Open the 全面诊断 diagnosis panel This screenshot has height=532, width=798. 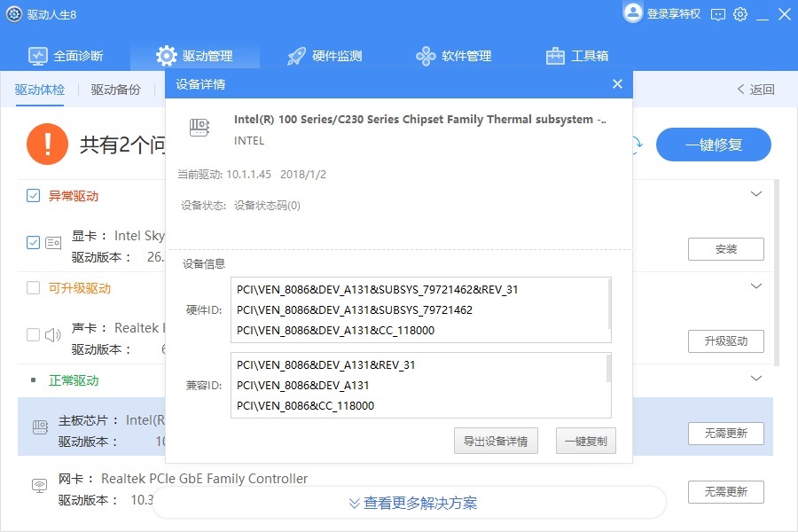[x=66, y=54]
